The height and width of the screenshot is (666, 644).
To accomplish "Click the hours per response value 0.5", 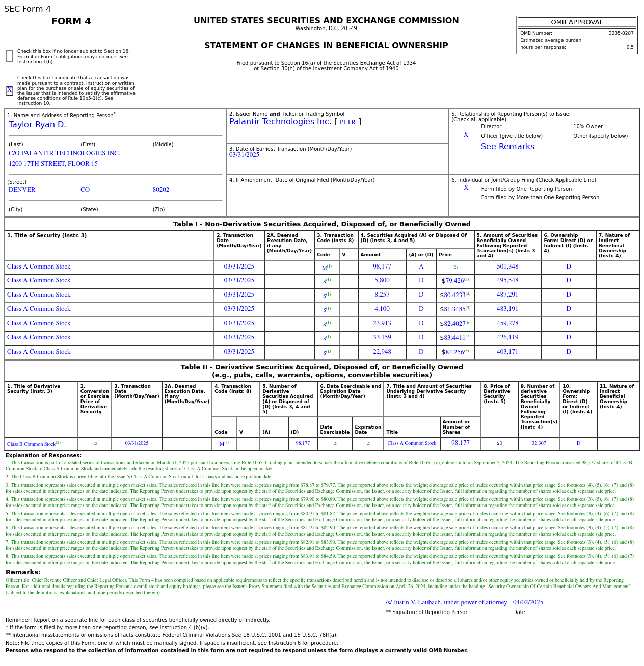I will [x=630, y=47].
